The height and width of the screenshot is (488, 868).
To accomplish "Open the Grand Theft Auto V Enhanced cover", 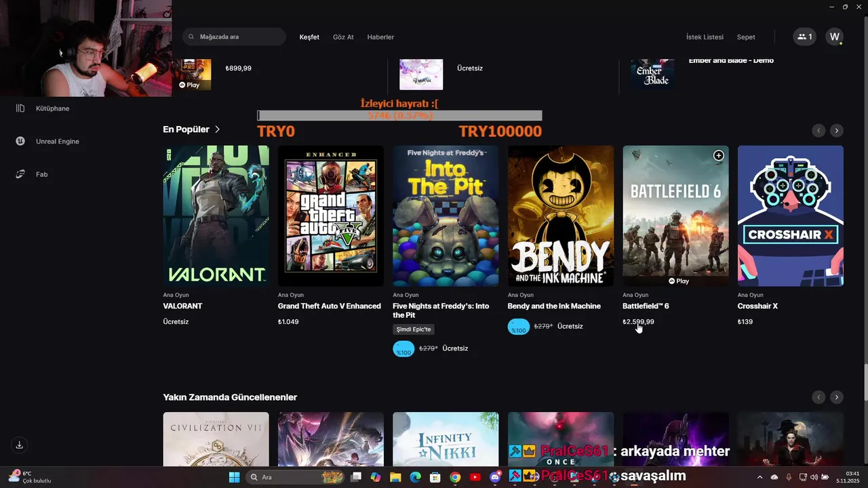I will click(x=330, y=216).
